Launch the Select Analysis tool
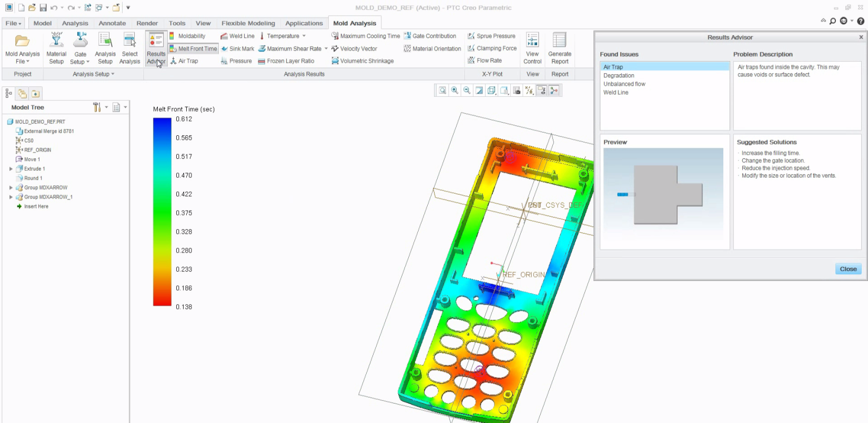This screenshot has width=868, height=423. tap(129, 48)
